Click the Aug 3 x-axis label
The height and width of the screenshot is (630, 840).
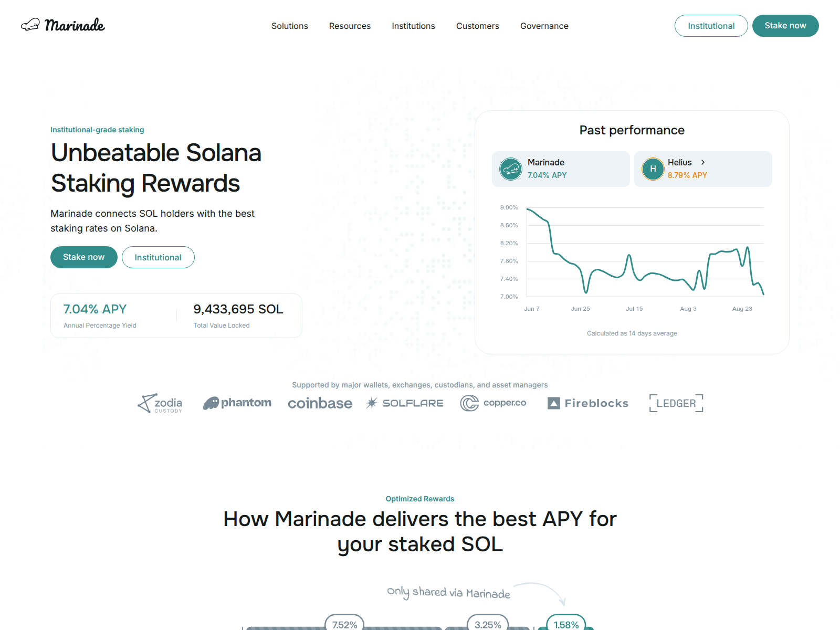(688, 309)
